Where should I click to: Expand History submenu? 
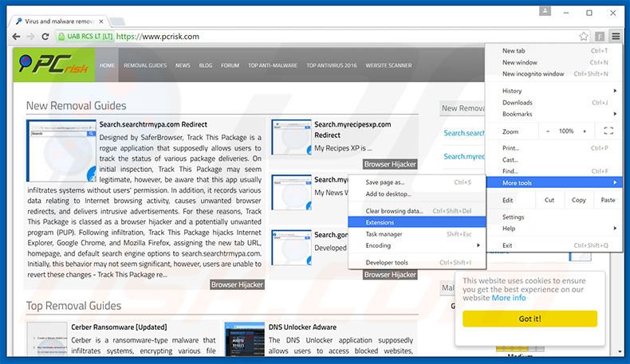pos(554,91)
